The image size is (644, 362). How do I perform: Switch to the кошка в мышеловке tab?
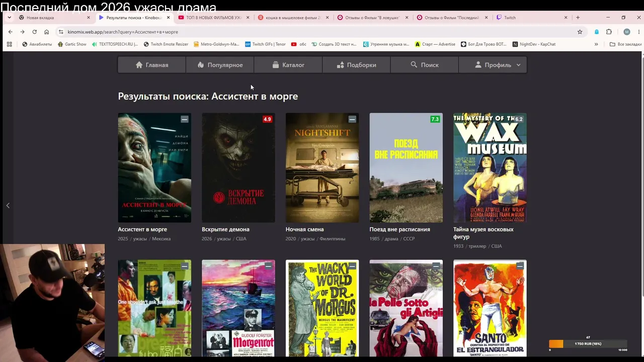[293, 18]
